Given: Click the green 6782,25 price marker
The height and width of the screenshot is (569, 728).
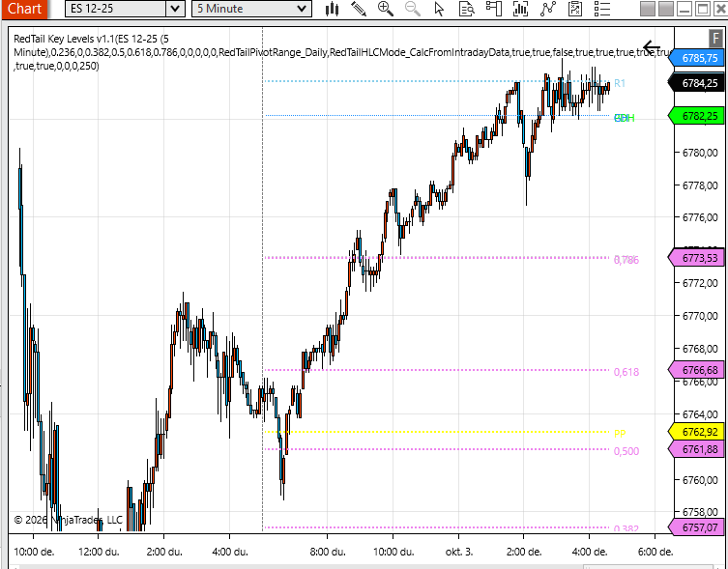Looking at the screenshot, I should (x=697, y=116).
